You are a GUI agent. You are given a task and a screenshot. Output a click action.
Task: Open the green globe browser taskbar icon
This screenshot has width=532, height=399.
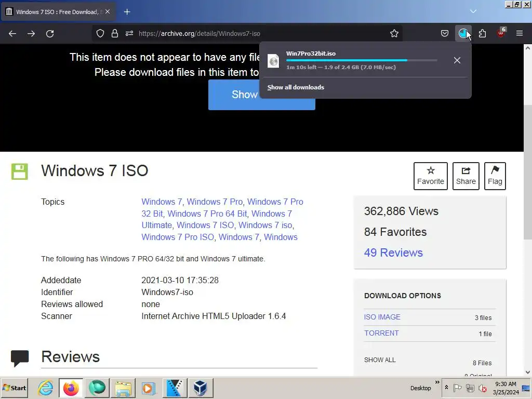[x=97, y=388]
